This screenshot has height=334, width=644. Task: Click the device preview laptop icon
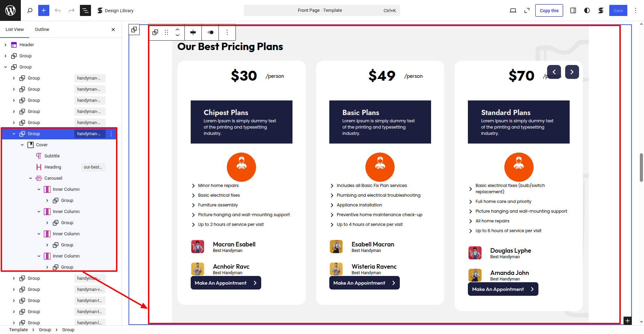513,10
